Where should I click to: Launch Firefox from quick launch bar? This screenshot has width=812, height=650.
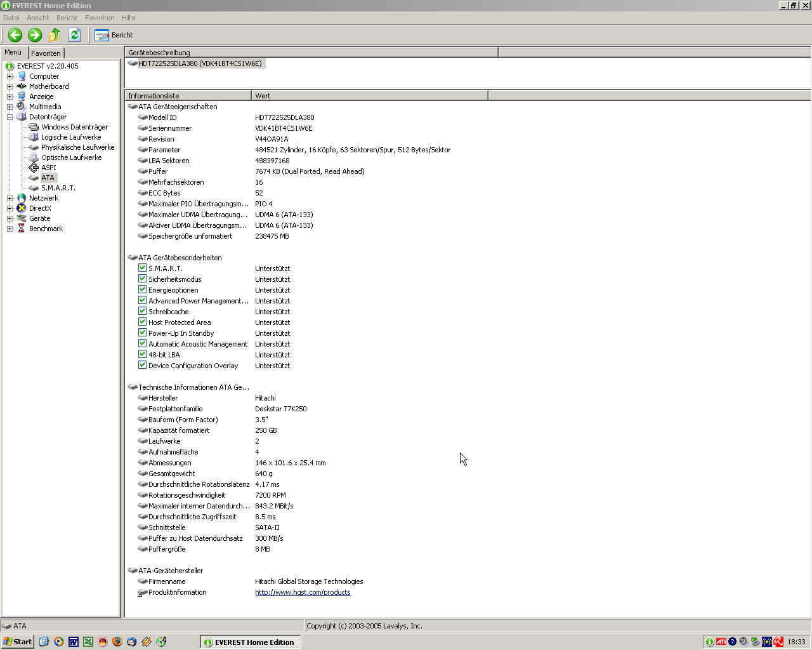click(x=117, y=642)
